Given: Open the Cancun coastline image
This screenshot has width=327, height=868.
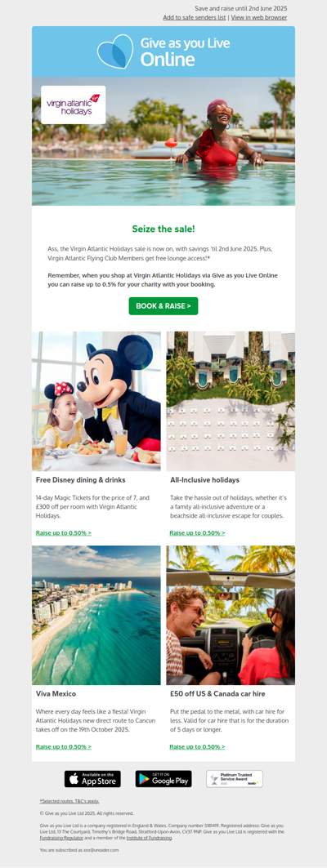Looking at the screenshot, I should (96, 616).
